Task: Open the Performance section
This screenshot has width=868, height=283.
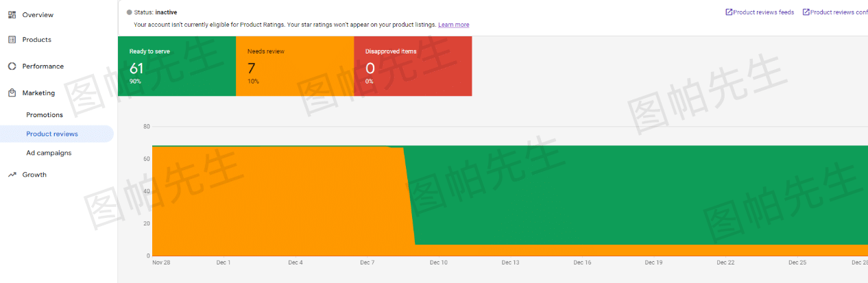Action: tap(43, 66)
